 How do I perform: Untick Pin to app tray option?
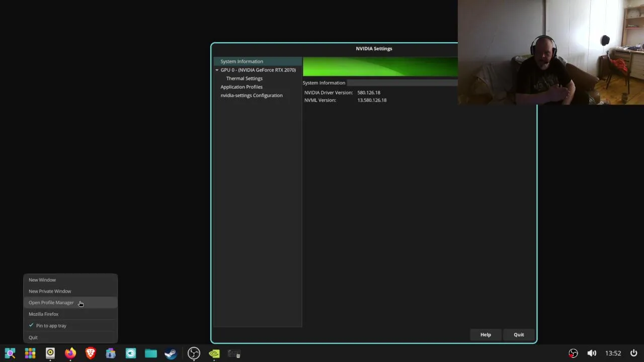tap(70, 326)
